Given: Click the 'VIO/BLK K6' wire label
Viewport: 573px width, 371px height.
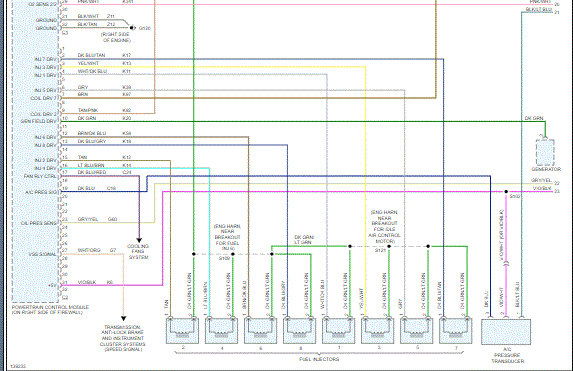Looking at the screenshot, I should click(x=95, y=283).
